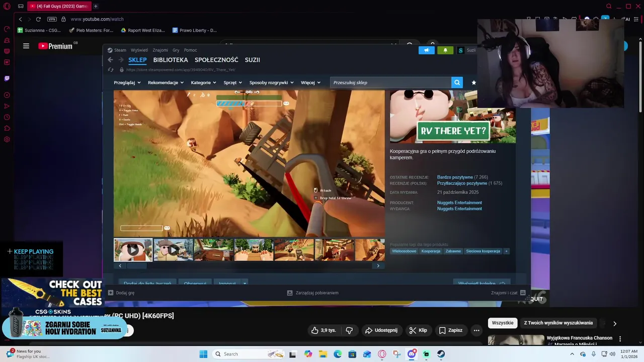
Task: Switch to SKLEP tab in Steam
Action: pos(137,60)
